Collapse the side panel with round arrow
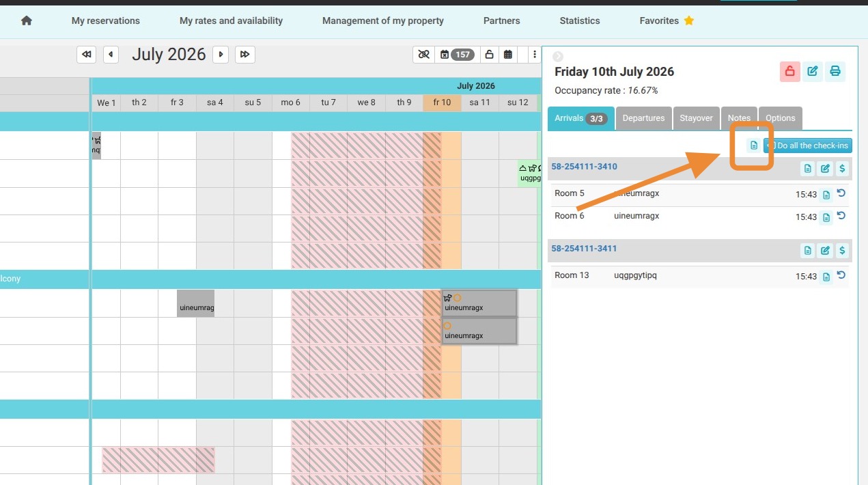 point(558,57)
